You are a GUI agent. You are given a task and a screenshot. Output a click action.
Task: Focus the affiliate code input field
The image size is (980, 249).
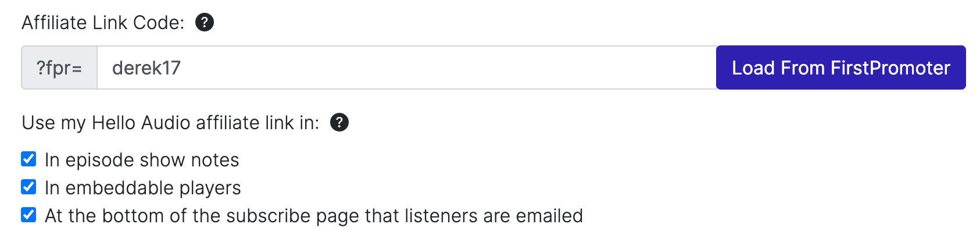pos(406,67)
